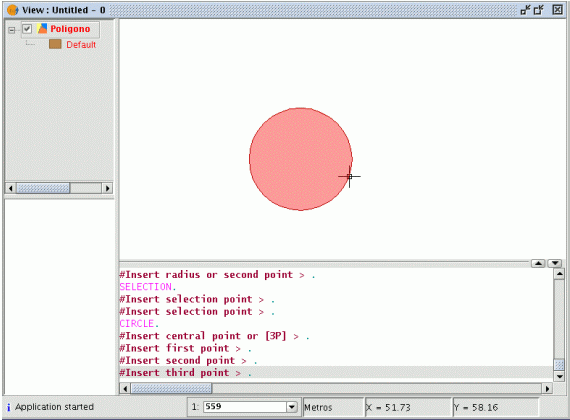
Task: Click console panel expand-down arrow
Action: 555,263
